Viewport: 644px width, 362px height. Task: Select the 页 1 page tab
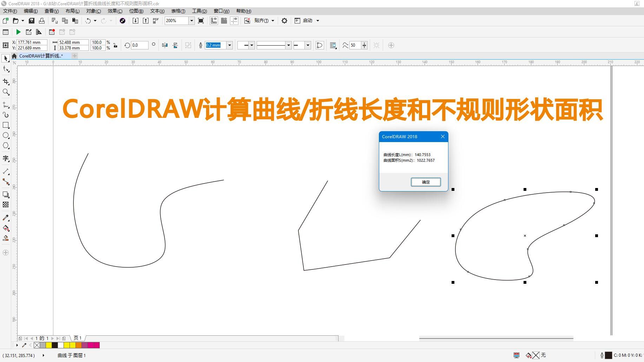tap(78, 338)
